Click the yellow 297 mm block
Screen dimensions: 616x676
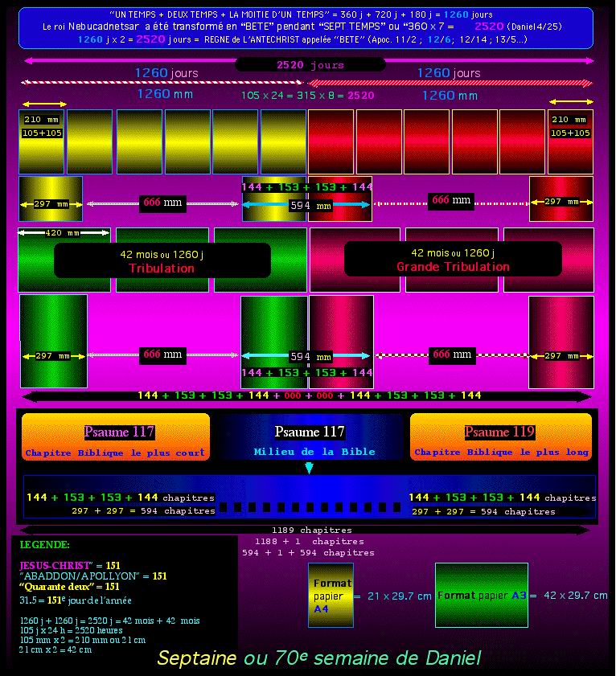point(51,199)
